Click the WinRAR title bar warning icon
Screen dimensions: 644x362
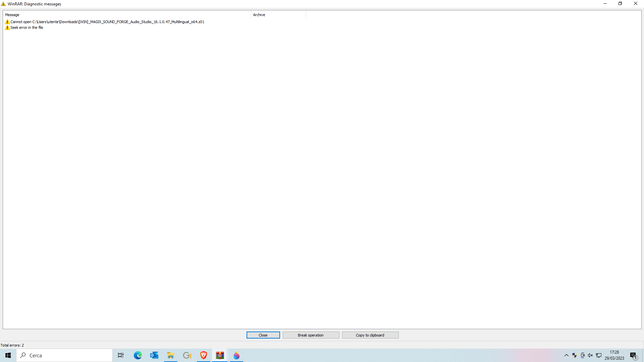pos(3,4)
